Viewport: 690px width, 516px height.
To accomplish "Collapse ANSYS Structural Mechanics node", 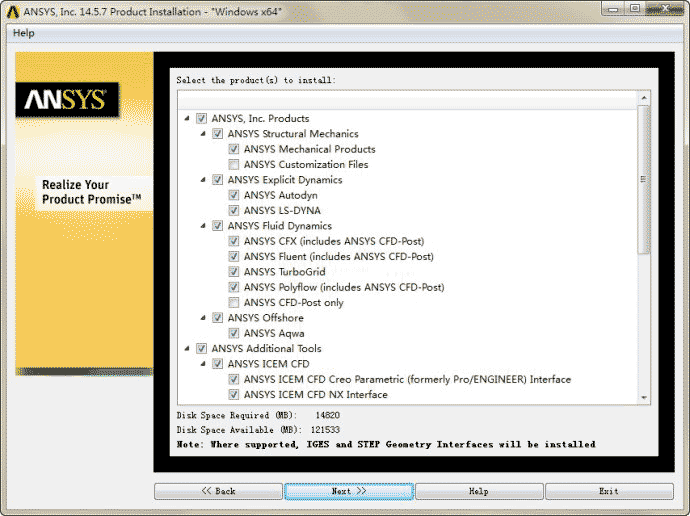I will tap(203, 134).
